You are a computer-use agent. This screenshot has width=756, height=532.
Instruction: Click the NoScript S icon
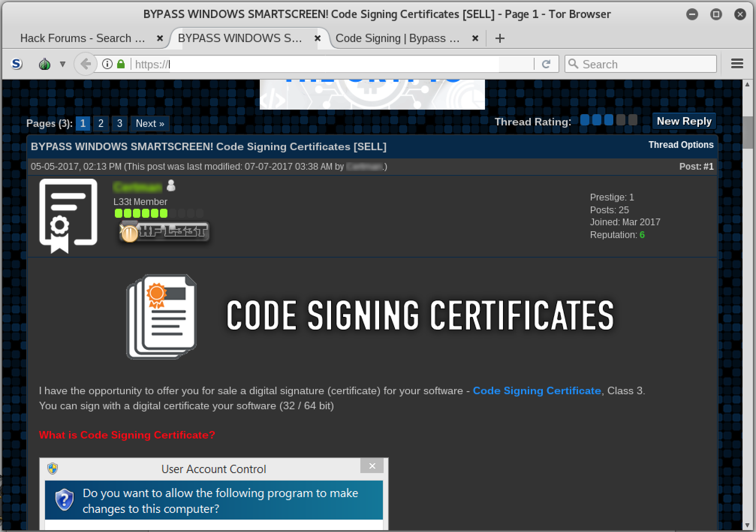(x=17, y=64)
